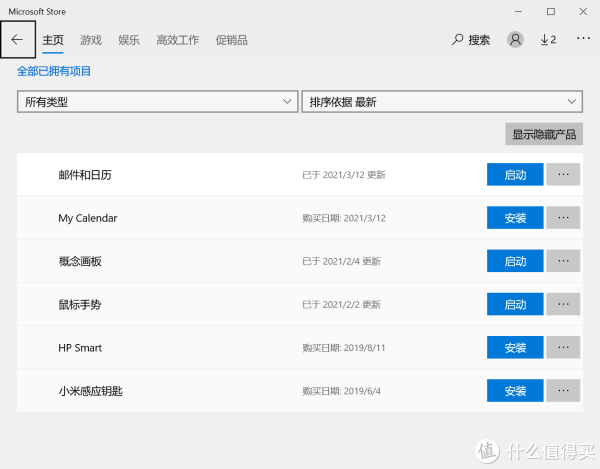The height and width of the screenshot is (469, 600).
Task: Click the 已于 2021/2/4 更新 text
Action: click(341, 261)
